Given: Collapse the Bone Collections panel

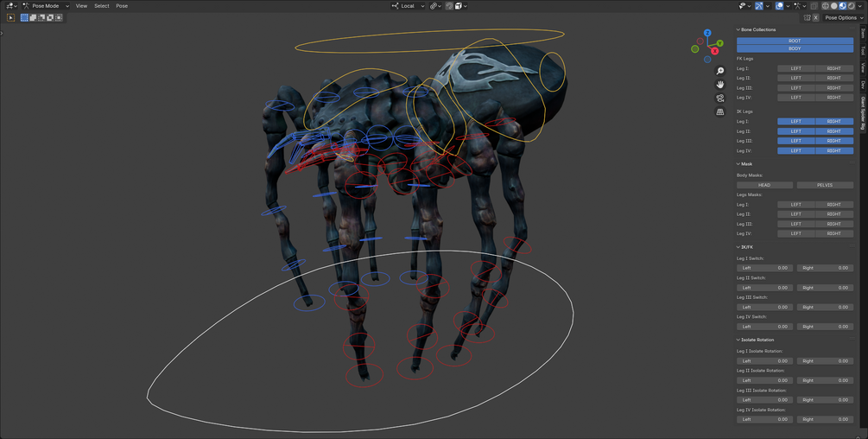Looking at the screenshot, I should click(738, 30).
